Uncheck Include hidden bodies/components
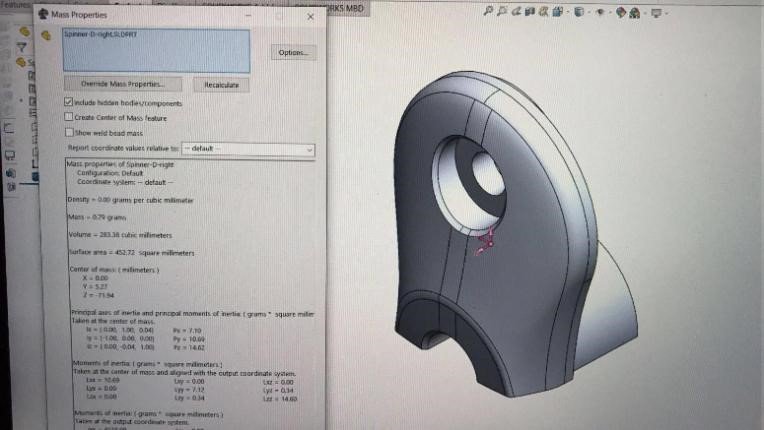Screen dimensions: 764x430 pos(69,102)
